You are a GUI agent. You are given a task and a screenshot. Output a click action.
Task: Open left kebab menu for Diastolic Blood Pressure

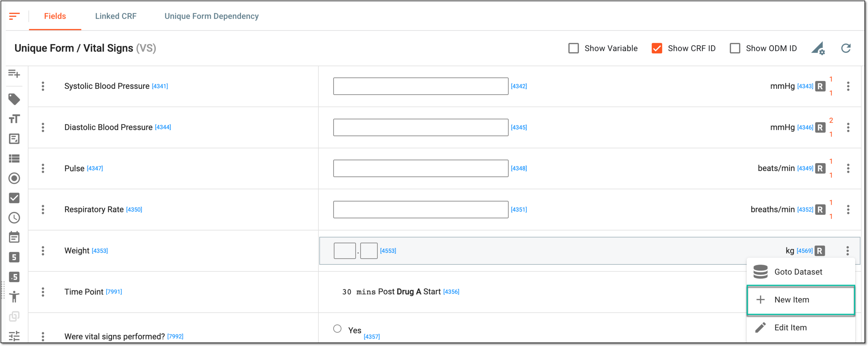pyautogui.click(x=43, y=127)
